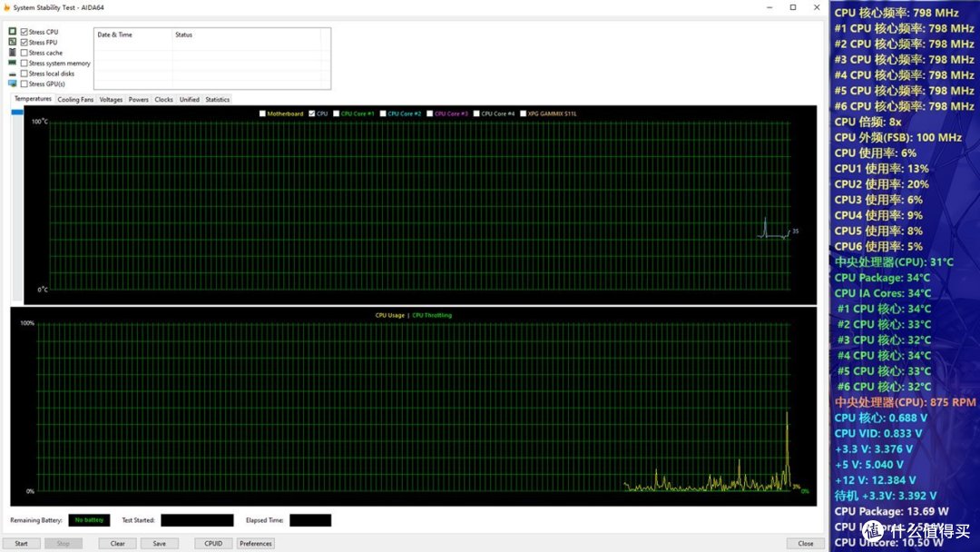Show XPG GAMMIX S11L temperature in graph

[524, 113]
